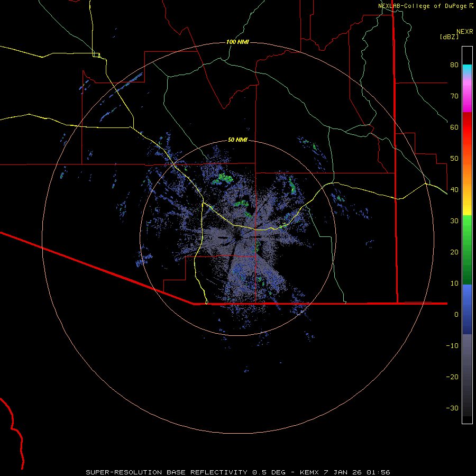Click the -20 tick on dBZ scale
This screenshot has height=476, width=476.
coord(452,377)
